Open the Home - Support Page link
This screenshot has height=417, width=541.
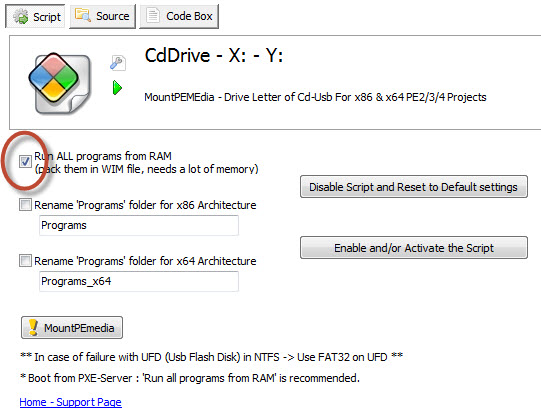pos(70,402)
